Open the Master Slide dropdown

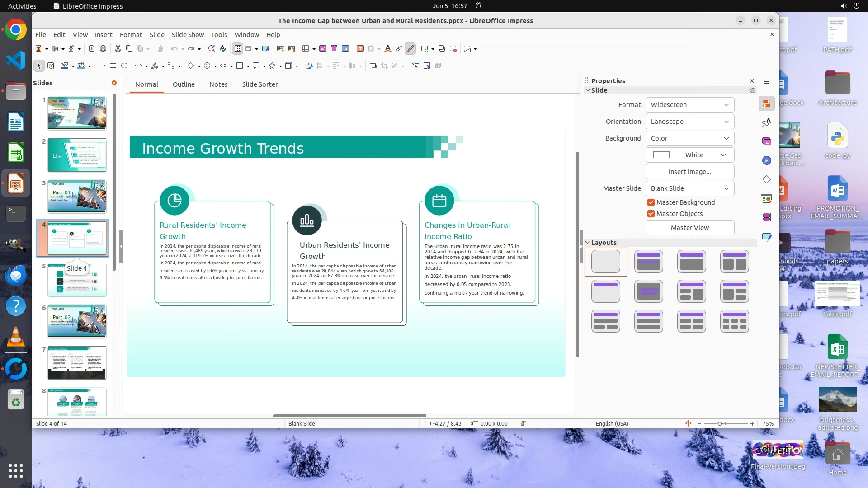pos(689,188)
